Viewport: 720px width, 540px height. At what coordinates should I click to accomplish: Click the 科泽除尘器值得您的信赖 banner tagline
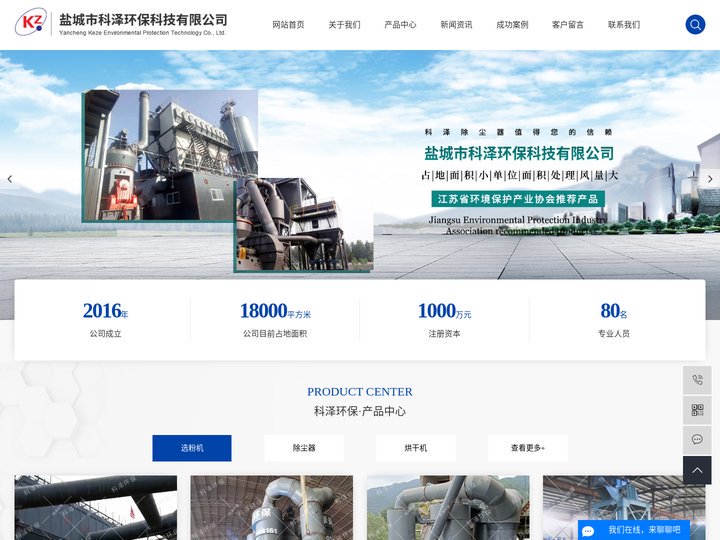[518, 132]
